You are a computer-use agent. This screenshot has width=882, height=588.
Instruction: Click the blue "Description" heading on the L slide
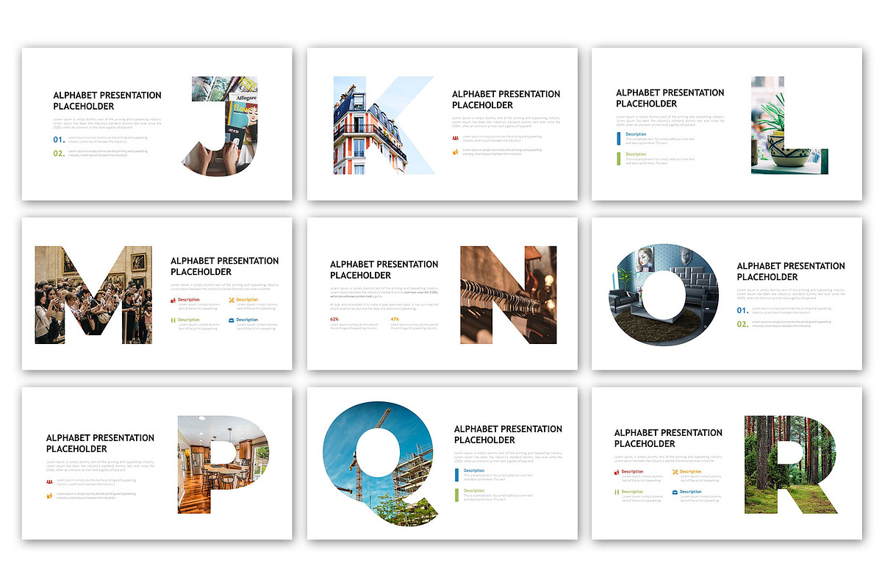(636, 135)
